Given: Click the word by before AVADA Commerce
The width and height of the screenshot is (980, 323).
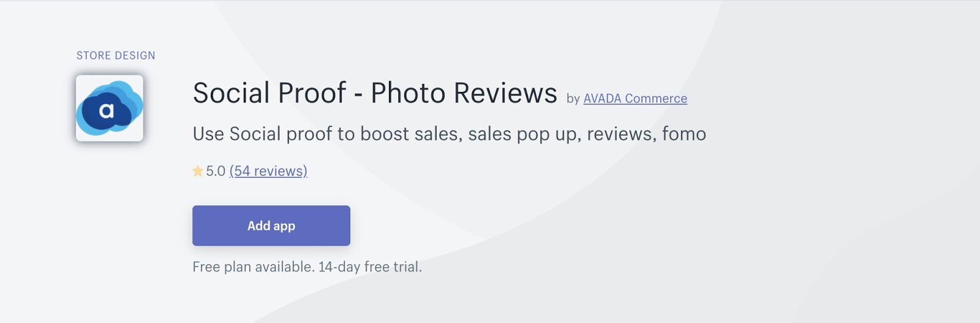Looking at the screenshot, I should point(573,99).
